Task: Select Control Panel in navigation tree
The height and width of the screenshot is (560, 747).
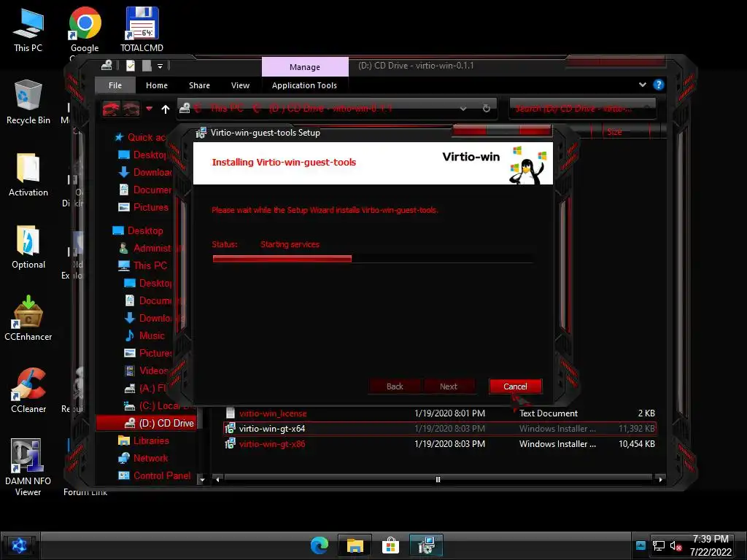Action: 155,475
